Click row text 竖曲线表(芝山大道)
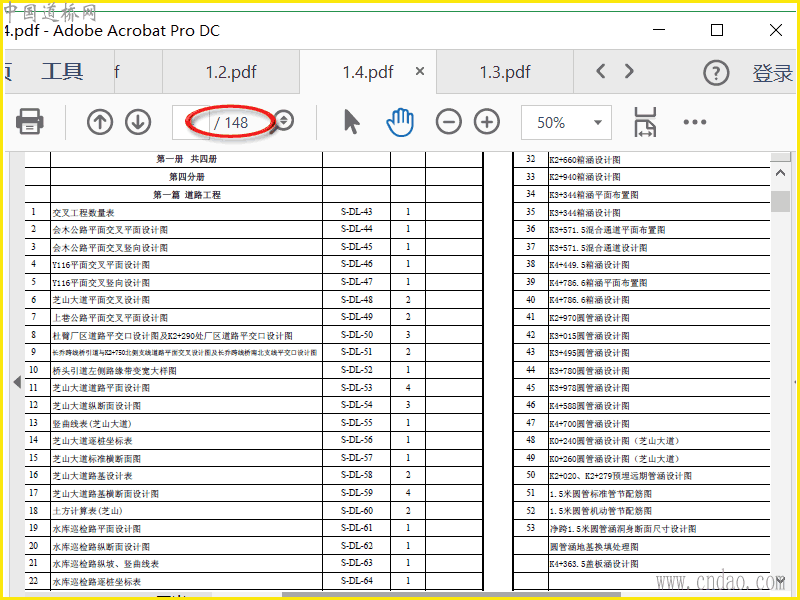This screenshot has width=800, height=600. 92,423
